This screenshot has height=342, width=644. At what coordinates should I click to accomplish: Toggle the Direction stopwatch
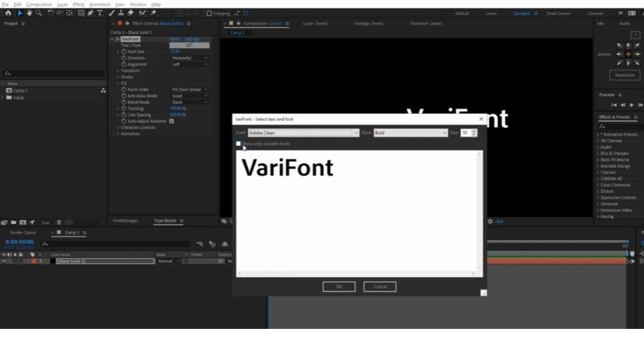(124, 58)
